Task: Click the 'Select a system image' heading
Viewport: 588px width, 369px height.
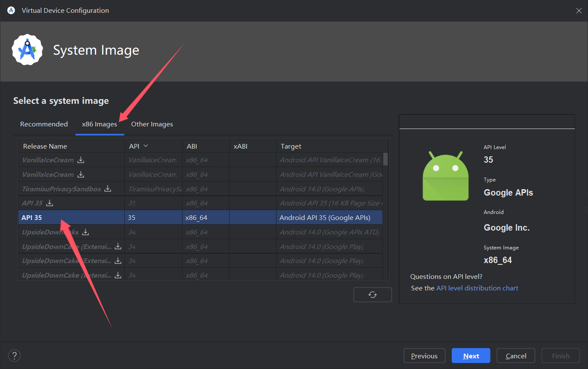Action: pyautogui.click(x=61, y=101)
